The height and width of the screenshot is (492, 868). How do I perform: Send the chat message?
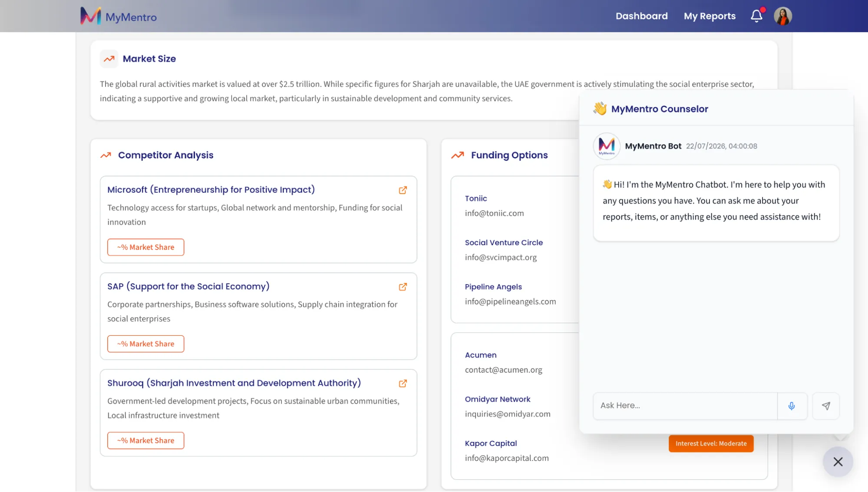[x=826, y=406]
